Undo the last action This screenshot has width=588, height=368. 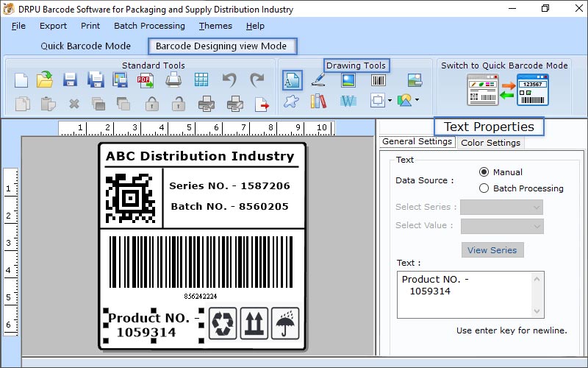point(229,80)
